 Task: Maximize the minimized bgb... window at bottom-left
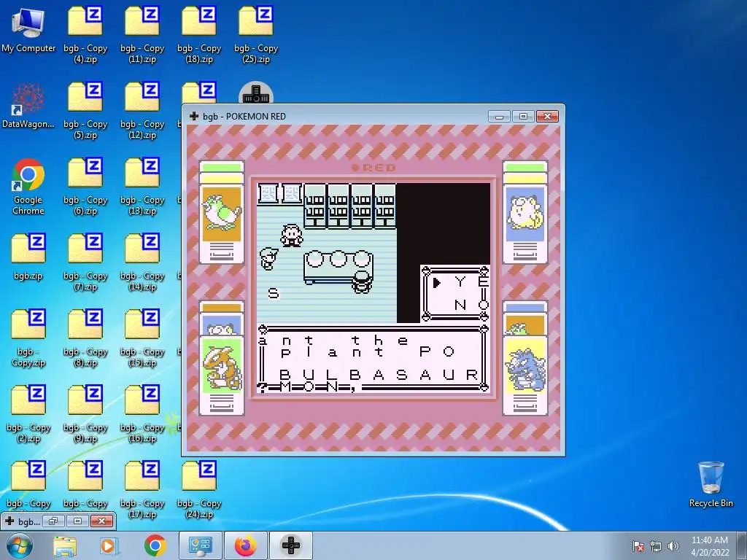(x=77, y=521)
